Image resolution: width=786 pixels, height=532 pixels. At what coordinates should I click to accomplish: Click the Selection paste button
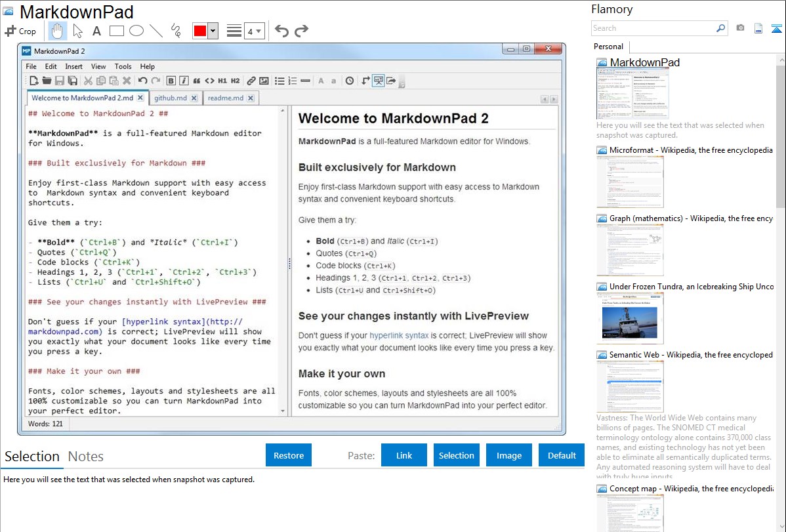(x=456, y=455)
